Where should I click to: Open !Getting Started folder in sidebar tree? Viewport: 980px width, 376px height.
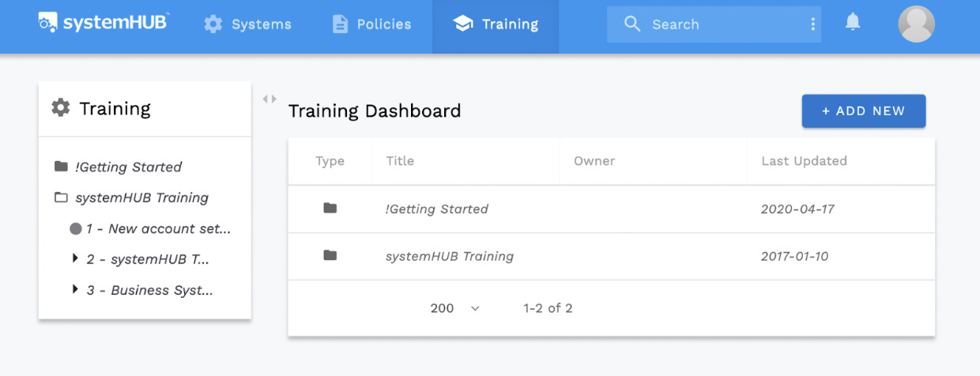[x=128, y=167]
